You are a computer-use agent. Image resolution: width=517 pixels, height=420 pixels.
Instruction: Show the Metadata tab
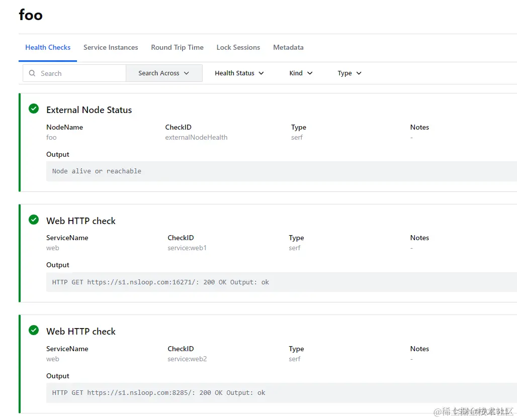(x=288, y=48)
